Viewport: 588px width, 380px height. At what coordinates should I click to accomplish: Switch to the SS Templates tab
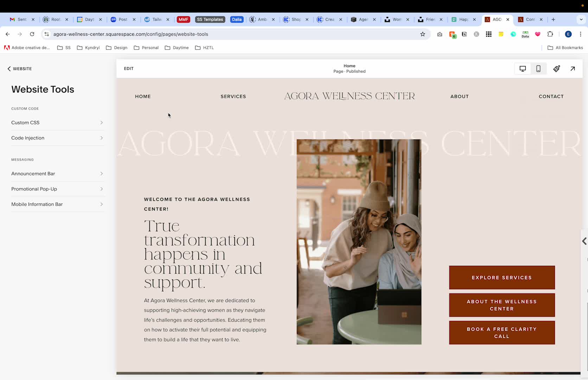[x=210, y=19]
